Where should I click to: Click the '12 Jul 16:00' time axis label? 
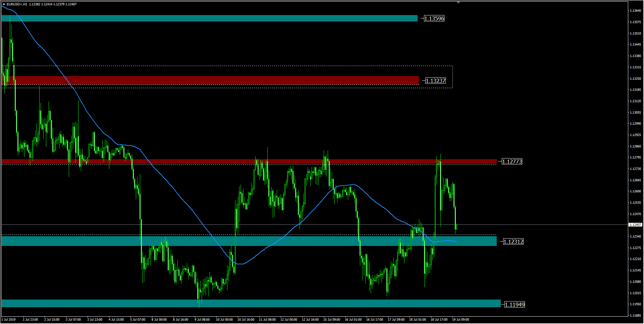[x=310, y=320]
